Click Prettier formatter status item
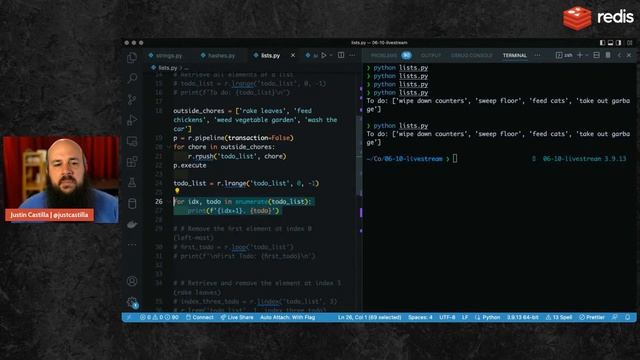The width and height of the screenshot is (640, 360). pos(591,317)
